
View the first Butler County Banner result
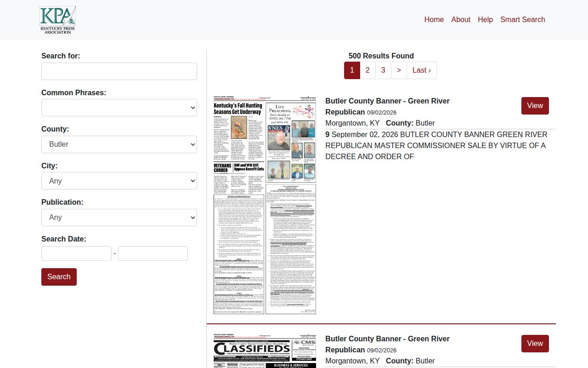click(x=535, y=106)
